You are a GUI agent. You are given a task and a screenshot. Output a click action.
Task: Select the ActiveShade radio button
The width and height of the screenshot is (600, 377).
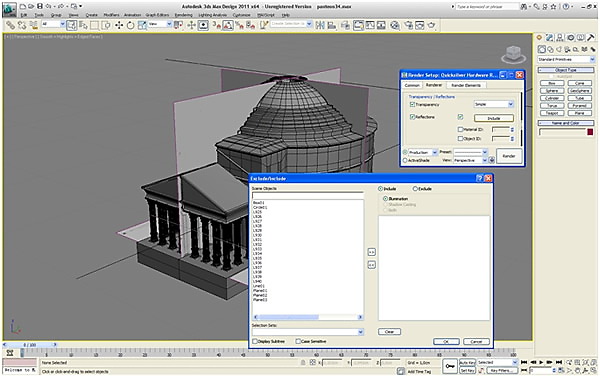(405, 160)
